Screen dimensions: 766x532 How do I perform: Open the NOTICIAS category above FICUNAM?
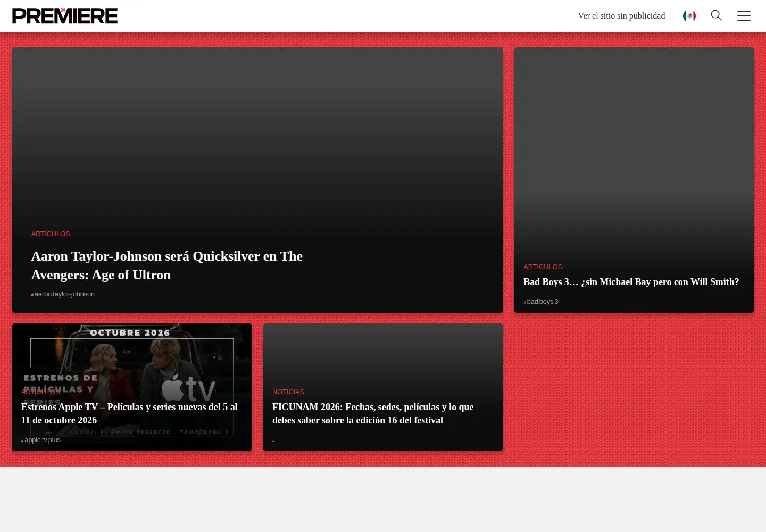(288, 392)
